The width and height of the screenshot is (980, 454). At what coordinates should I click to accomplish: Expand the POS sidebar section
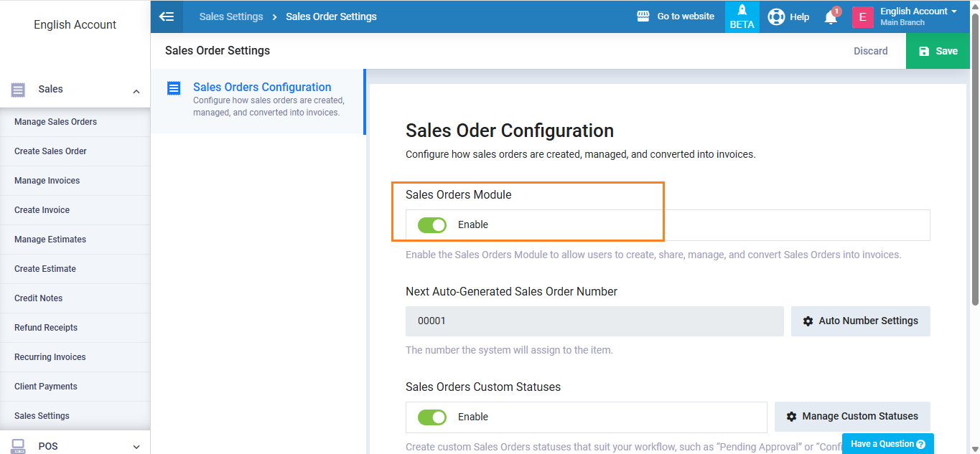click(136, 447)
